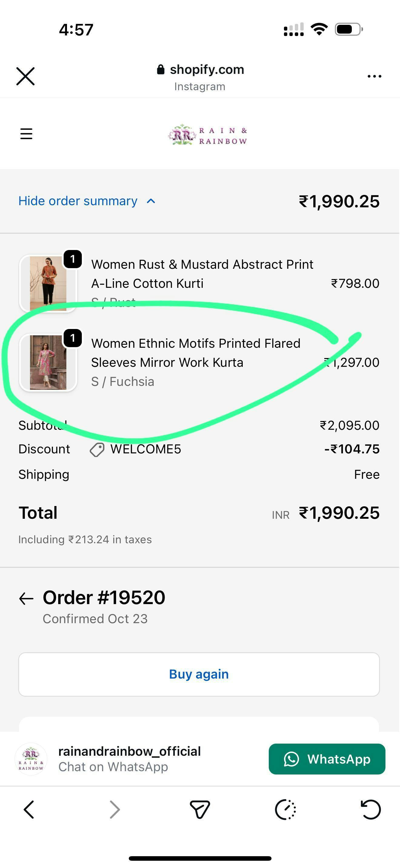Open chat via the green WhatsApp button
The width and height of the screenshot is (400, 868).
[x=327, y=759]
